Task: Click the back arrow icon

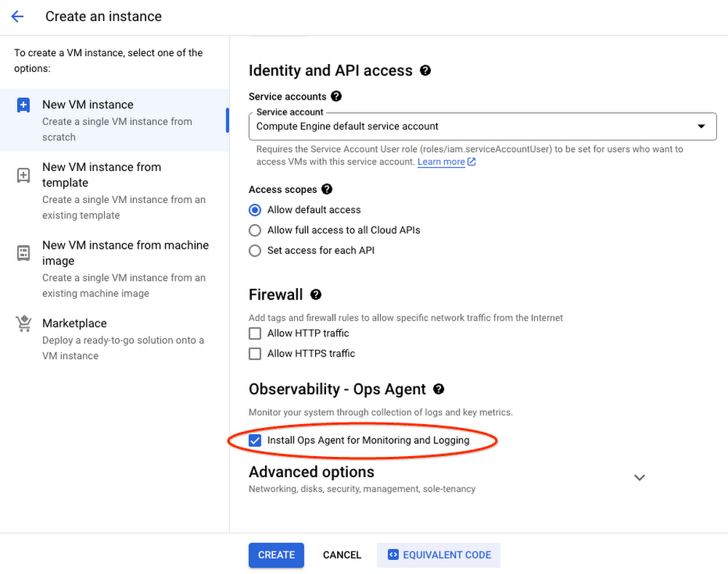Action: (17, 16)
